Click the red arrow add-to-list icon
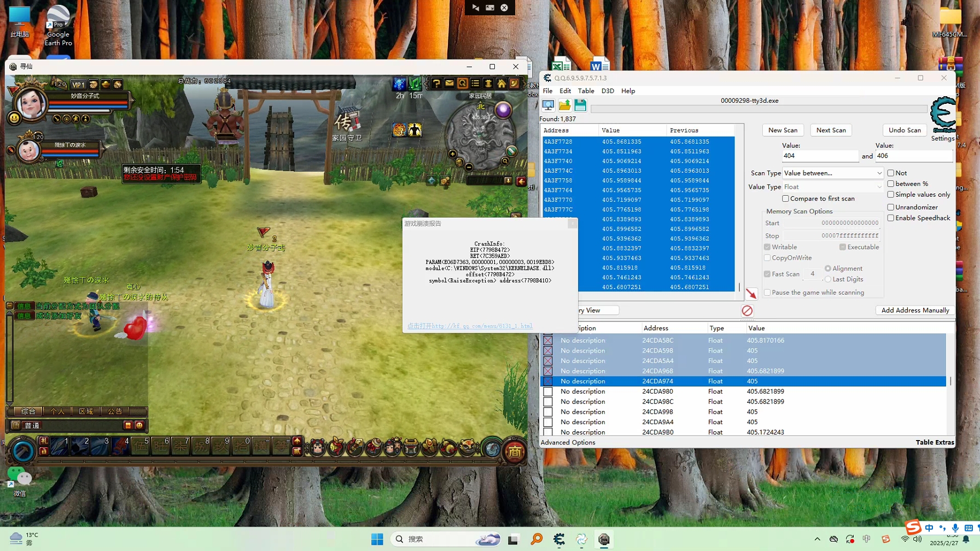Image resolution: width=980 pixels, height=551 pixels. pos(751,294)
